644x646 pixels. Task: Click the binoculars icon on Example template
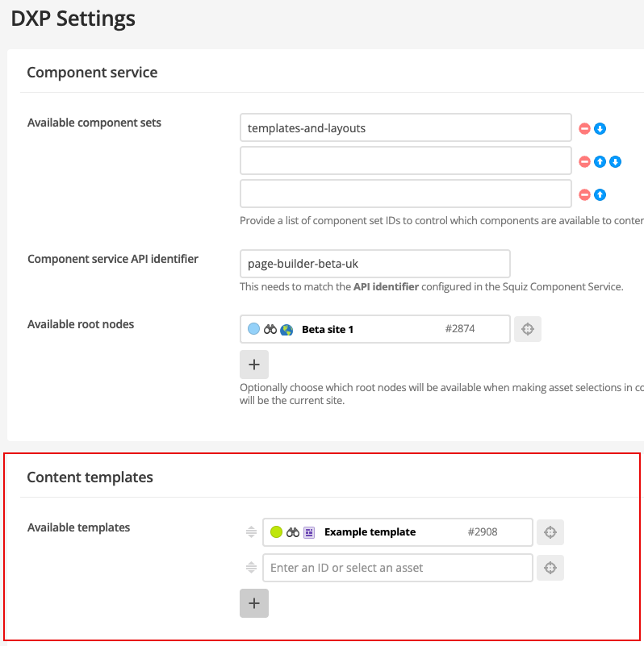[292, 532]
